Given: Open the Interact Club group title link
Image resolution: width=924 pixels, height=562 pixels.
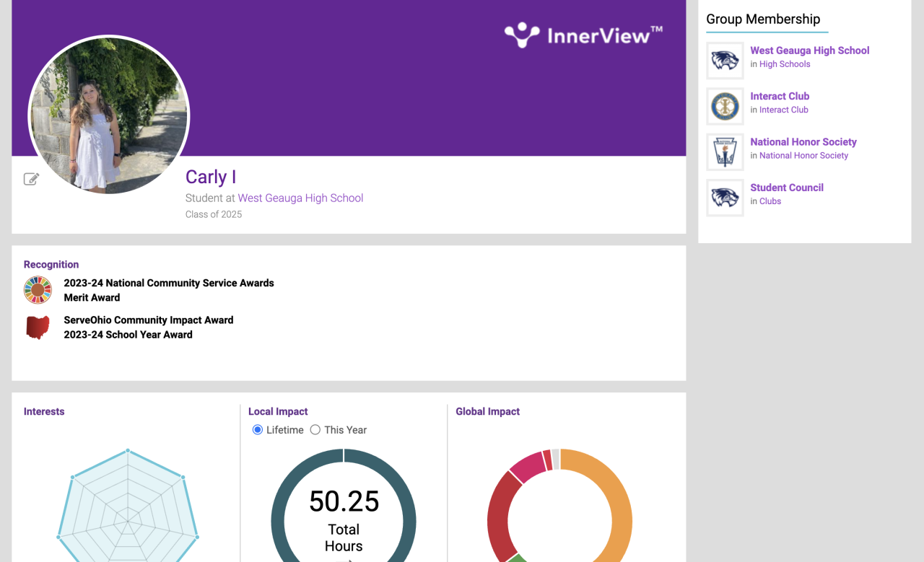Looking at the screenshot, I should click(780, 96).
